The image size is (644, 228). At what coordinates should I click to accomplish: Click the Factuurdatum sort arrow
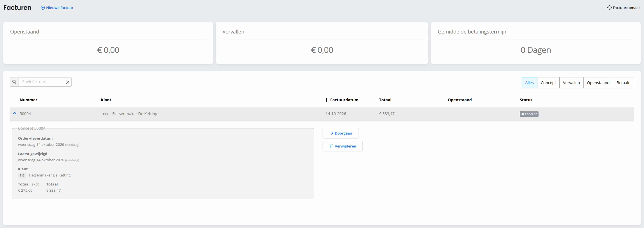pos(326,100)
